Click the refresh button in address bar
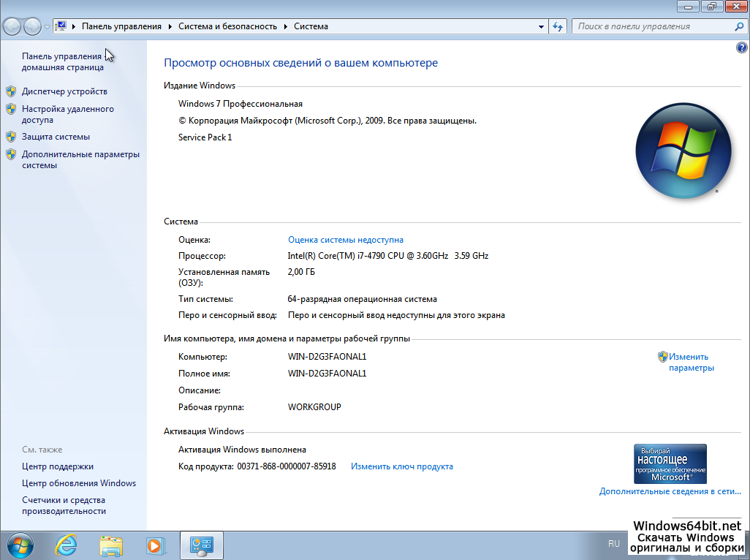750x560 pixels. (x=558, y=27)
